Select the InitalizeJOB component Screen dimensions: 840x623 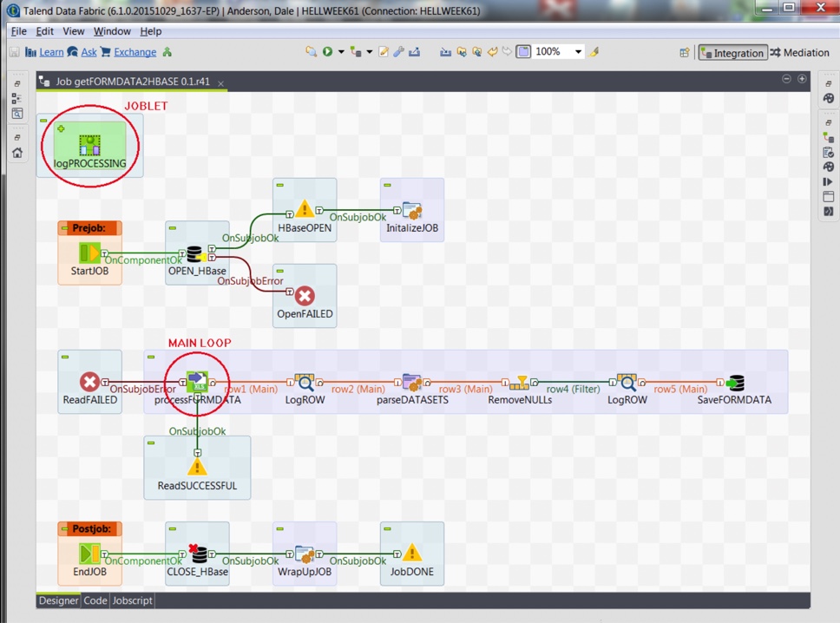point(412,210)
